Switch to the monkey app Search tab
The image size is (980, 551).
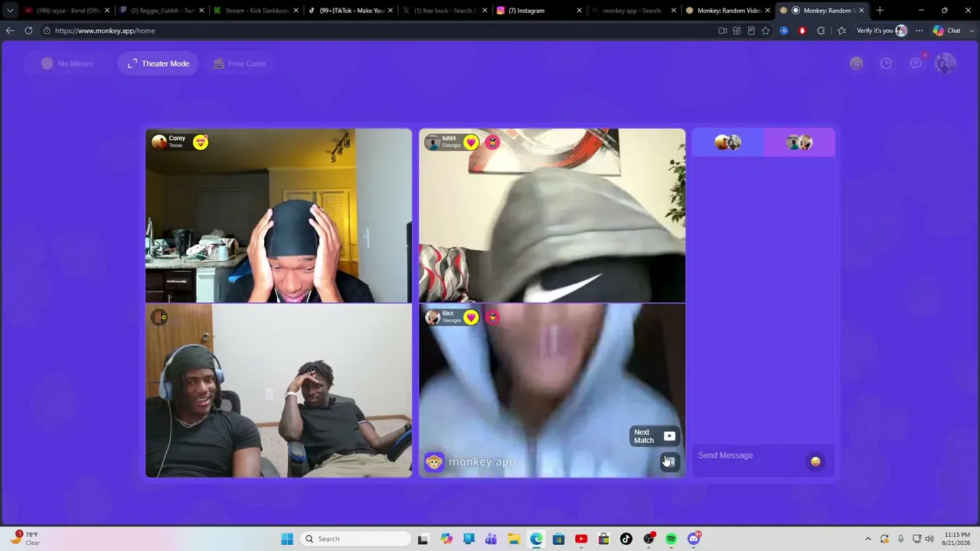tap(632, 11)
